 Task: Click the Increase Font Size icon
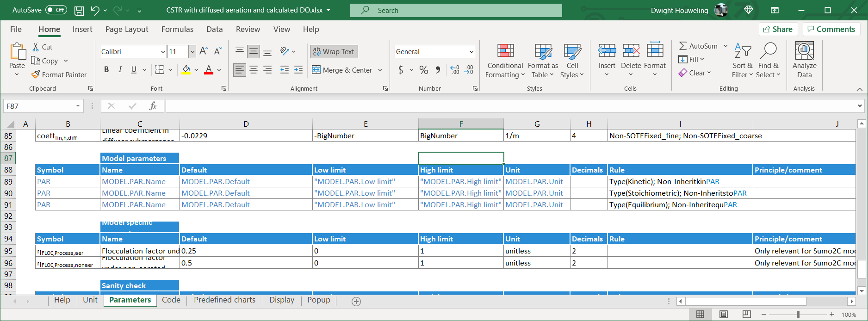(204, 51)
